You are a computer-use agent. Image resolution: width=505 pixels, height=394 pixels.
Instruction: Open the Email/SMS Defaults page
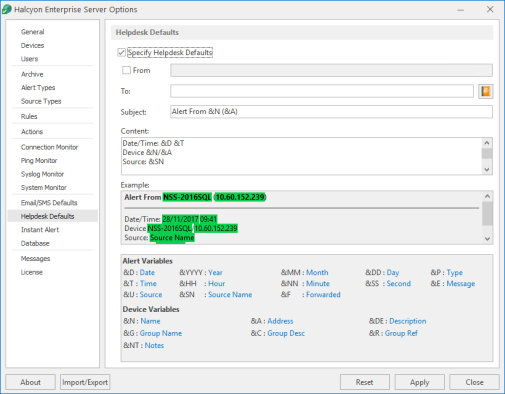pyautogui.click(x=49, y=203)
